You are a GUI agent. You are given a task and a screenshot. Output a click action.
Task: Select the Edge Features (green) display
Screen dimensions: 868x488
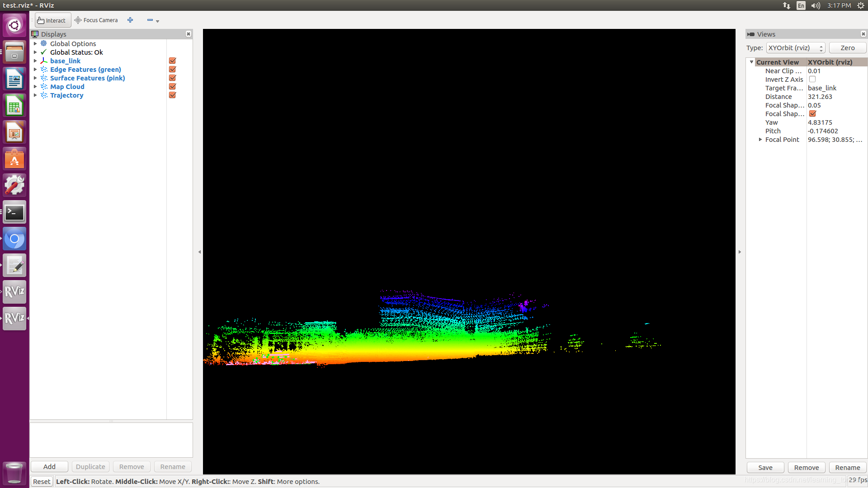point(85,70)
